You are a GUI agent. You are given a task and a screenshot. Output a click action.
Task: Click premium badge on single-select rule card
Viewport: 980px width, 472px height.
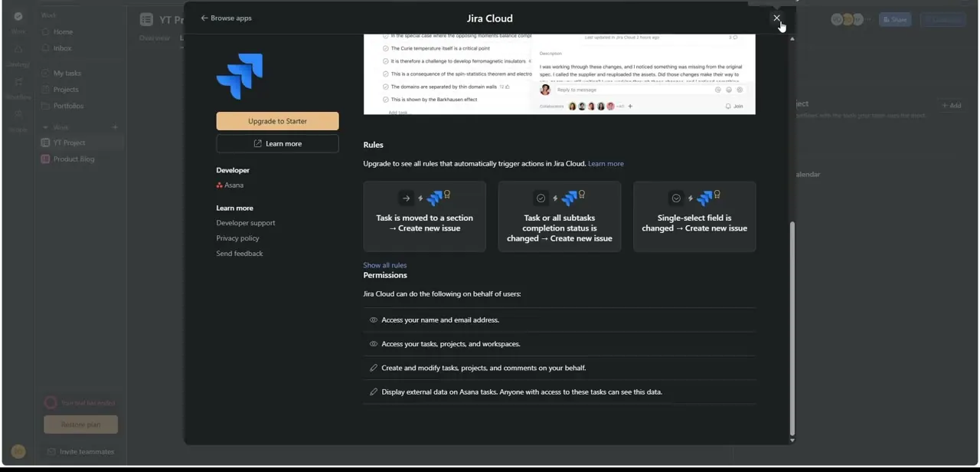pyautogui.click(x=717, y=195)
